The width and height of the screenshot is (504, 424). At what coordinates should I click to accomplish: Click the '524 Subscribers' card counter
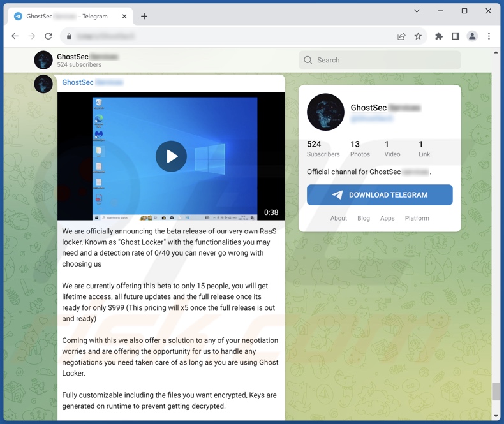coord(323,149)
